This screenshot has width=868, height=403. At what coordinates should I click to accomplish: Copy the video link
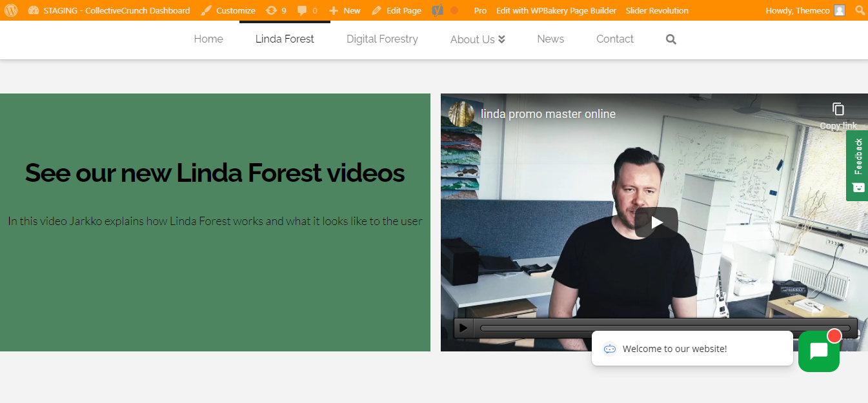[x=838, y=115]
